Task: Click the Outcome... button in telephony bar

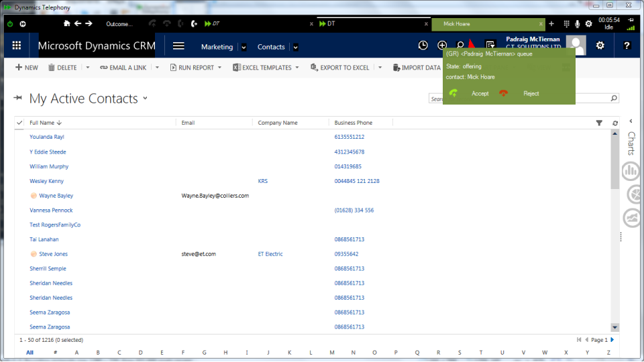Action: click(x=119, y=24)
